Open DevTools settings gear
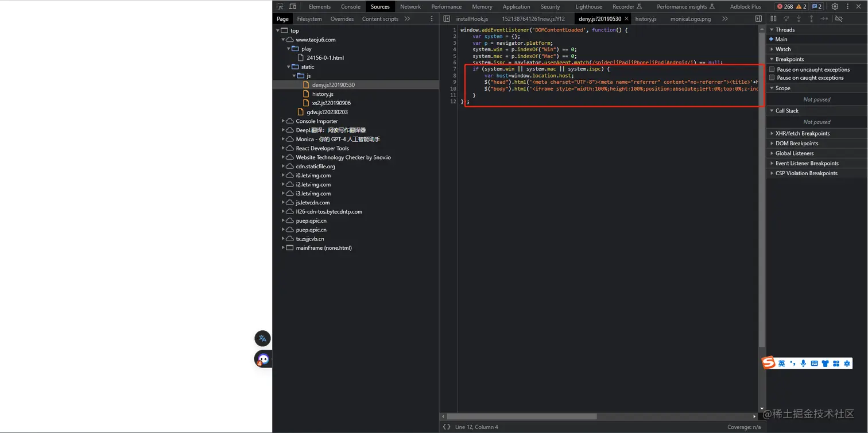 (x=835, y=6)
